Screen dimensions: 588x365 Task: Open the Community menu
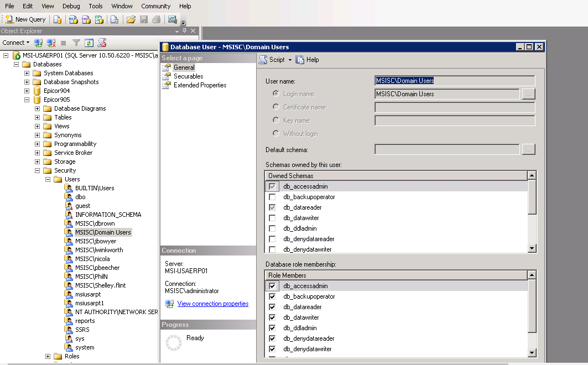coord(155,6)
